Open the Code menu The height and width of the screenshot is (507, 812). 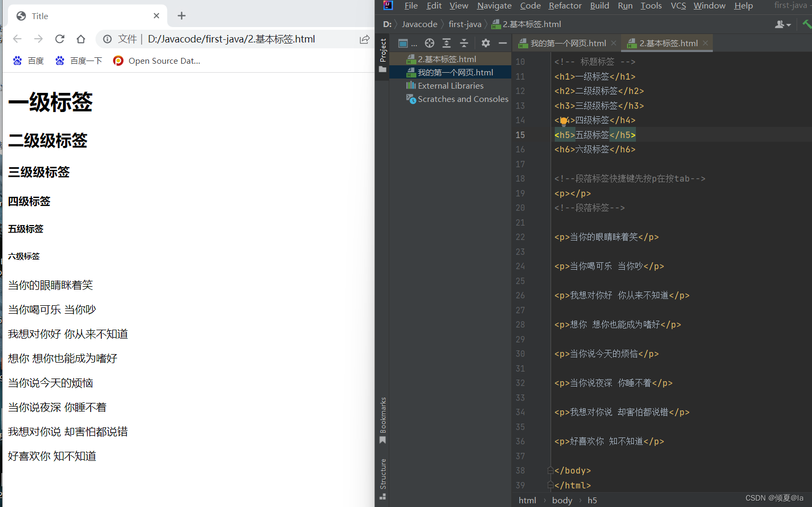[x=530, y=5]
